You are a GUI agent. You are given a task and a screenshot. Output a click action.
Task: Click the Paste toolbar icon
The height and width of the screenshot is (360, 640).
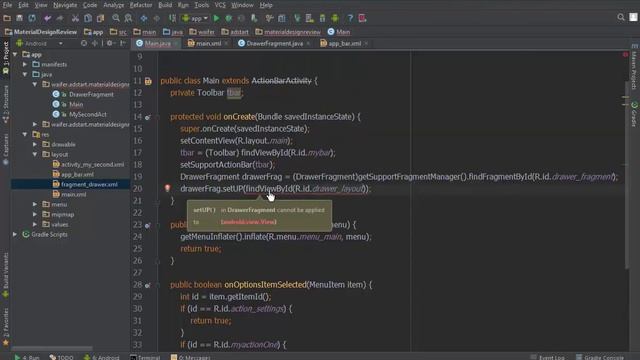point(100,18)
